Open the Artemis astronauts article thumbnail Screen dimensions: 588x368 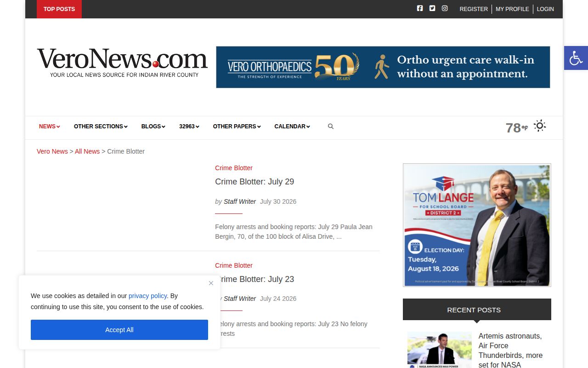440,350
